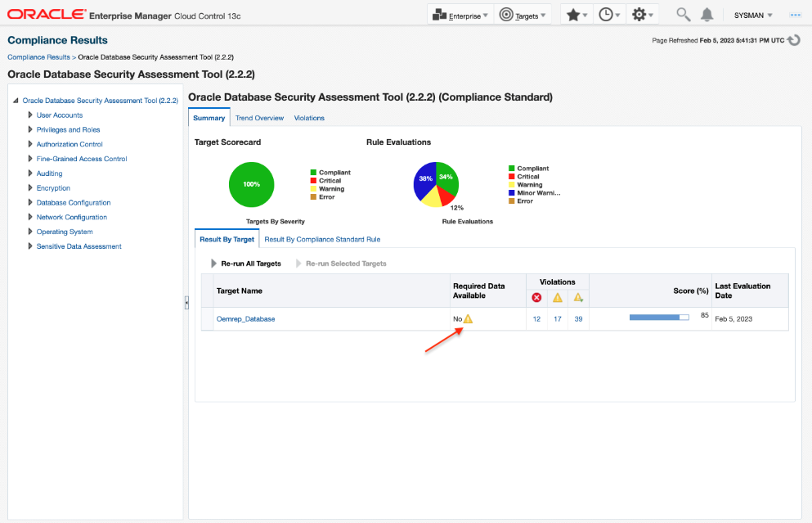Screen dimensions: 812x523
Task: Expand the Network Configuration node
Action: [30, 217]
